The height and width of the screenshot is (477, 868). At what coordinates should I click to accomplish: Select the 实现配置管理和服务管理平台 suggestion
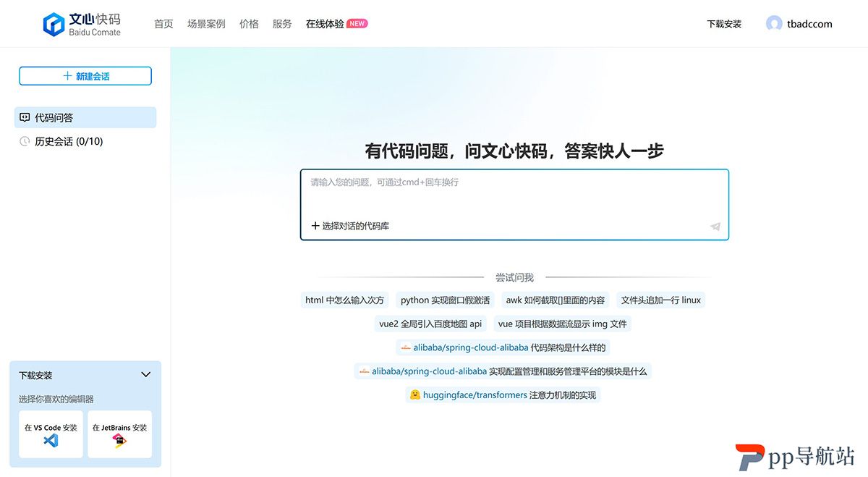click(x=503, y=371)
